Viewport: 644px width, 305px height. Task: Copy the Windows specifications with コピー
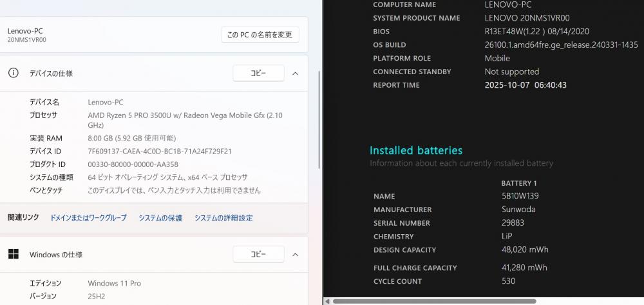click(258, 255)
